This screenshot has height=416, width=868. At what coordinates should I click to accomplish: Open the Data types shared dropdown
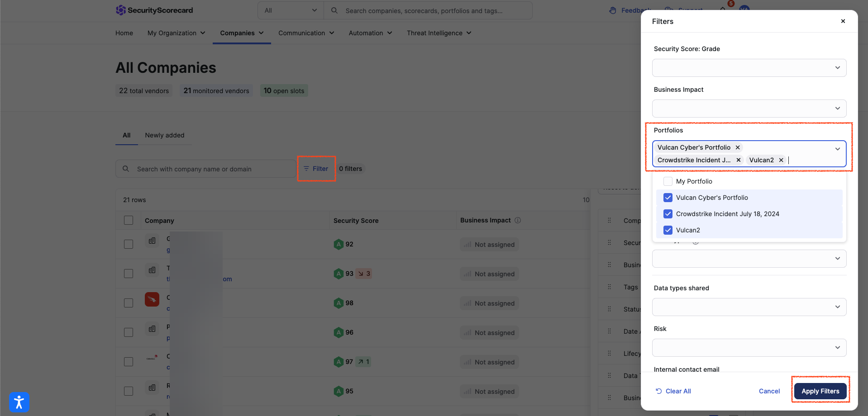click(x=749, y=307)
